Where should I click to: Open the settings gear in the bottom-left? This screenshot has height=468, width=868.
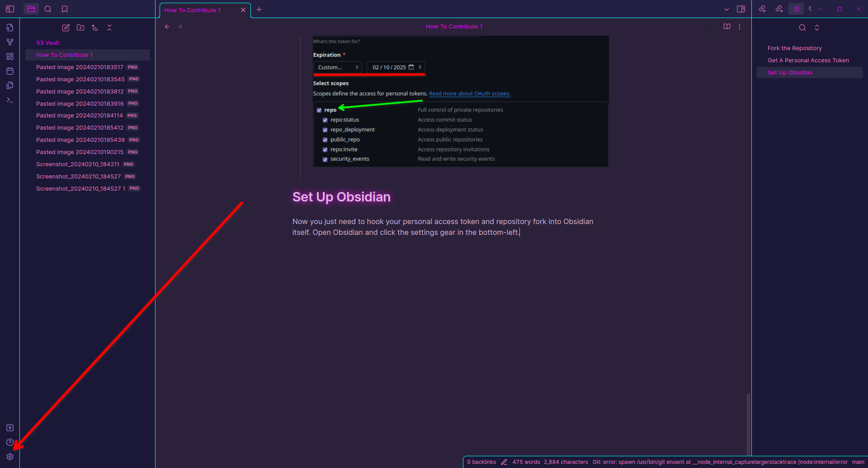point(10,457)
